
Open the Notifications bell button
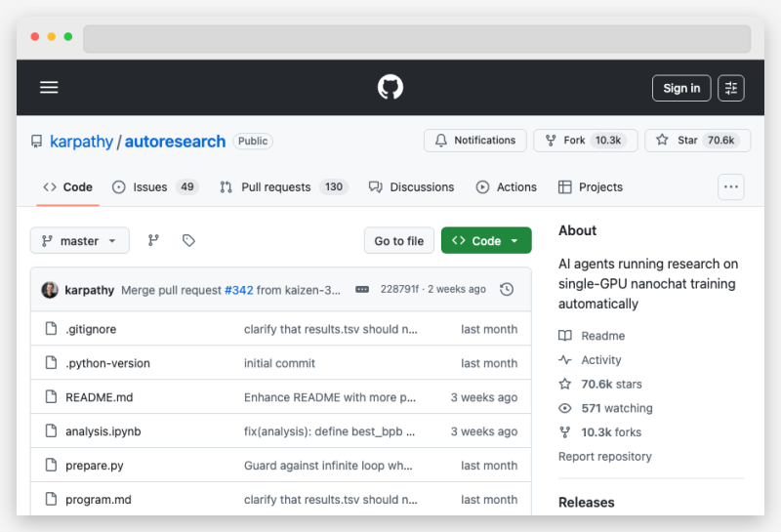coord(474,141)
